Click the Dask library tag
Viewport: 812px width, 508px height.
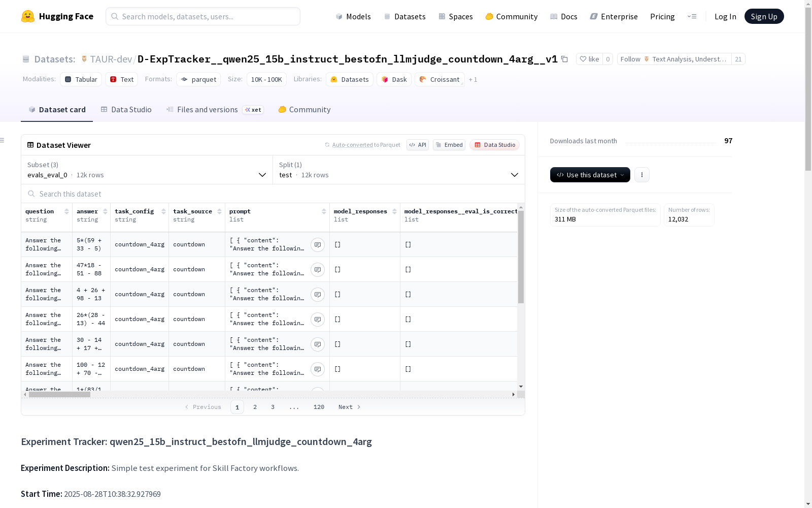point(394,79)
